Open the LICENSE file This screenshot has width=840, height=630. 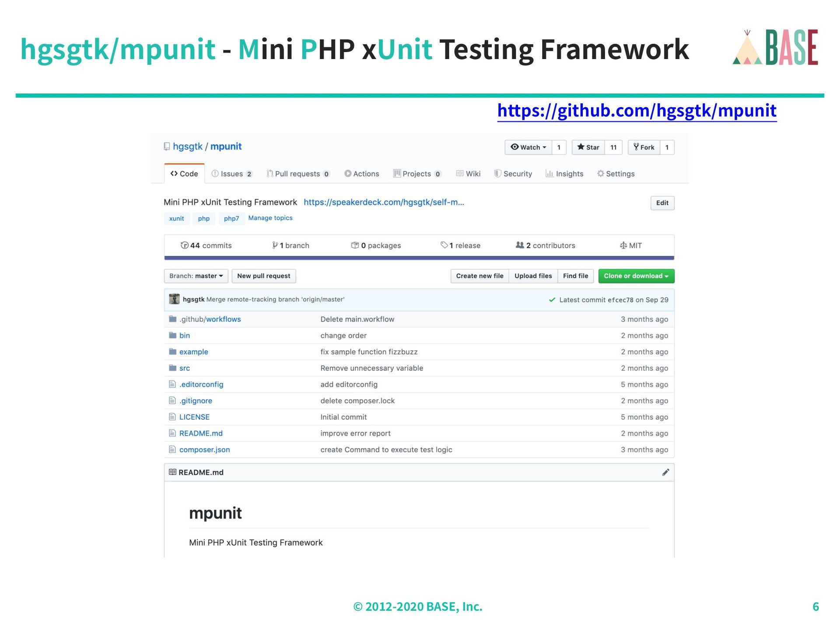click(194, 417)
